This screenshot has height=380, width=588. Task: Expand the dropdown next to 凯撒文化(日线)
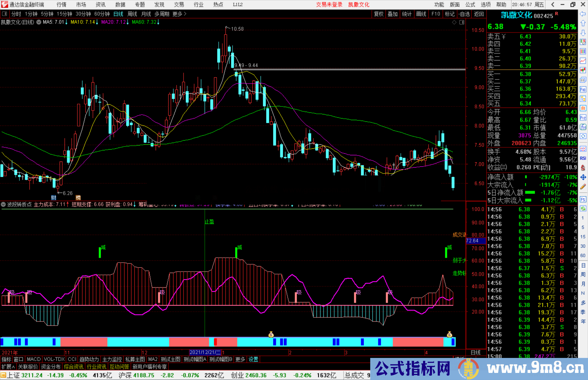coord(39,22)
